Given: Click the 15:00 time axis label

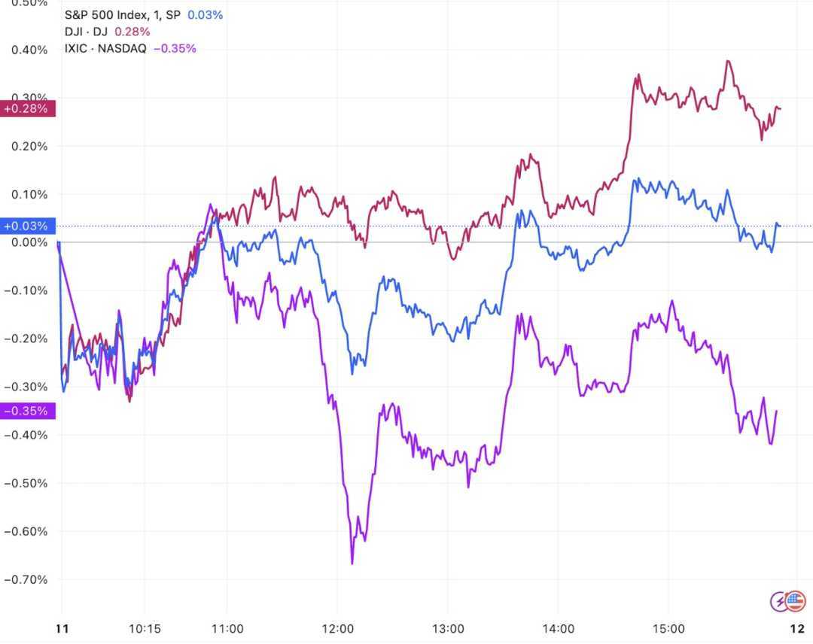Looking at the screenshot, I should pyautogui.click(x=668, y=628).
